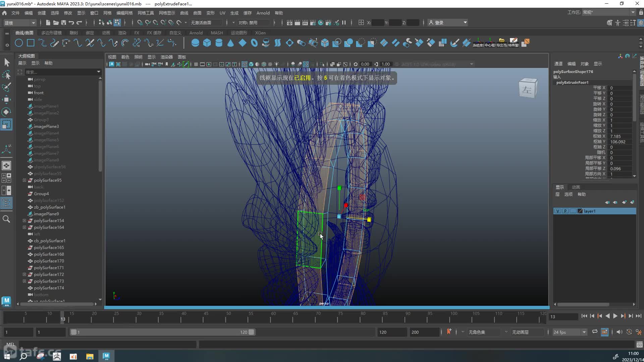Activate the Rotate tool

(7, 112)
